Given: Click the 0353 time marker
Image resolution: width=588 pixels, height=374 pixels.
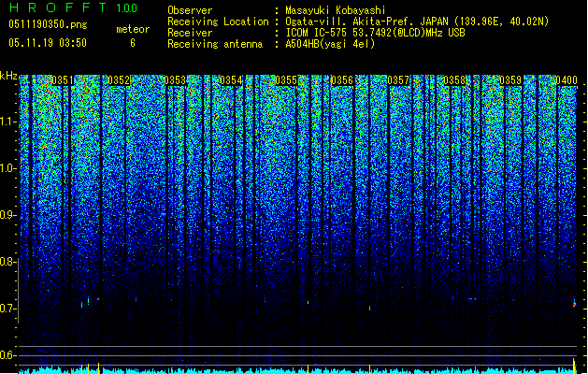Looking at the screenshot, I should tap(175, 80).
